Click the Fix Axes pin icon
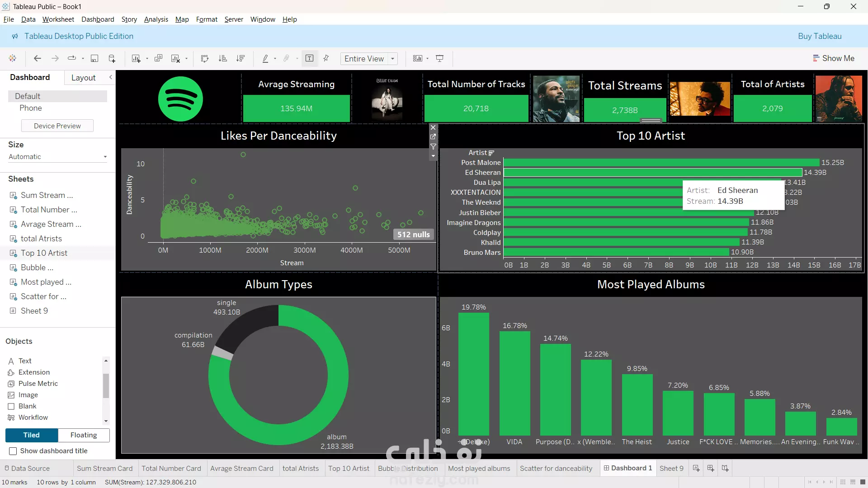The height and width of the screenshot is (488, 868). pos(326,58)
